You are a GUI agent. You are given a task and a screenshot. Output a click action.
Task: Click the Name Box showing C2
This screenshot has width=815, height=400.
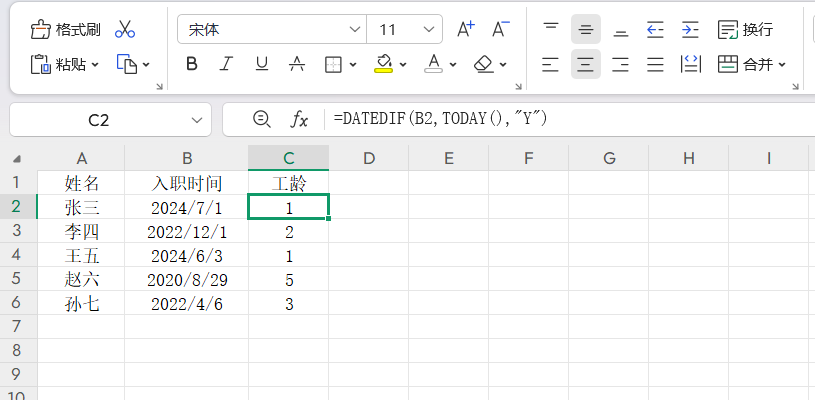tap(99, 120)
